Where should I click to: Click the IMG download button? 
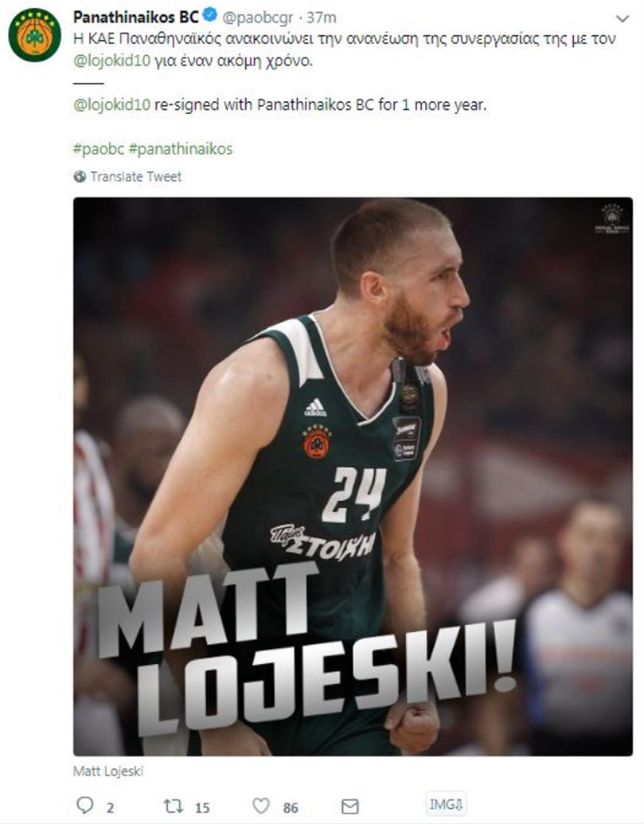[446, 805]
